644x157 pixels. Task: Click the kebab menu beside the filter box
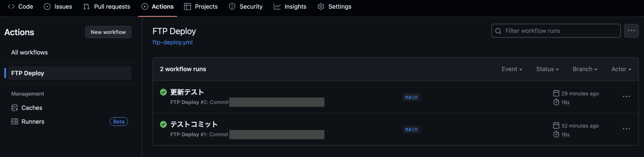click(631, 31)
